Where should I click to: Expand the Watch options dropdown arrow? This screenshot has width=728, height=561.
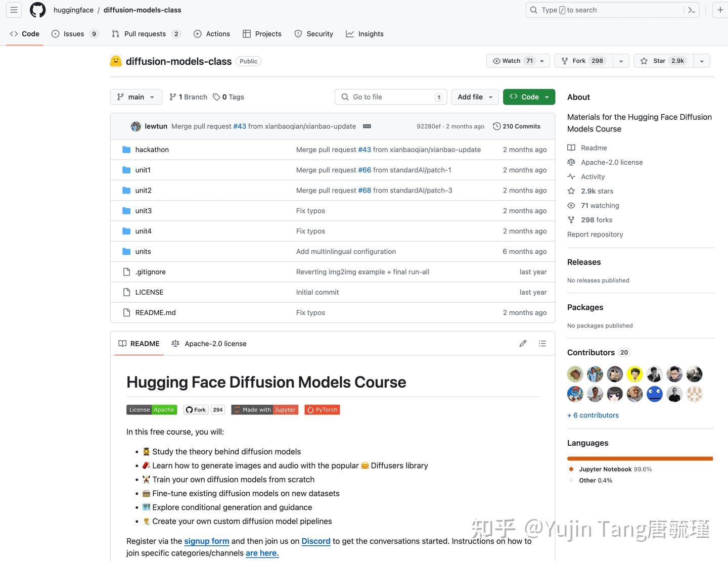coord(541,60)
